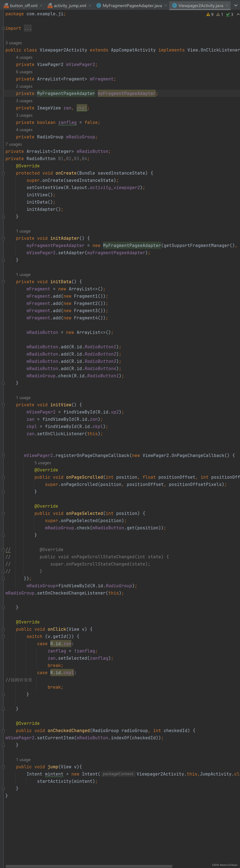Click the XML file icon on activity_jump.xml tab
The image size is (240, 868).
[x=50, y=5]
